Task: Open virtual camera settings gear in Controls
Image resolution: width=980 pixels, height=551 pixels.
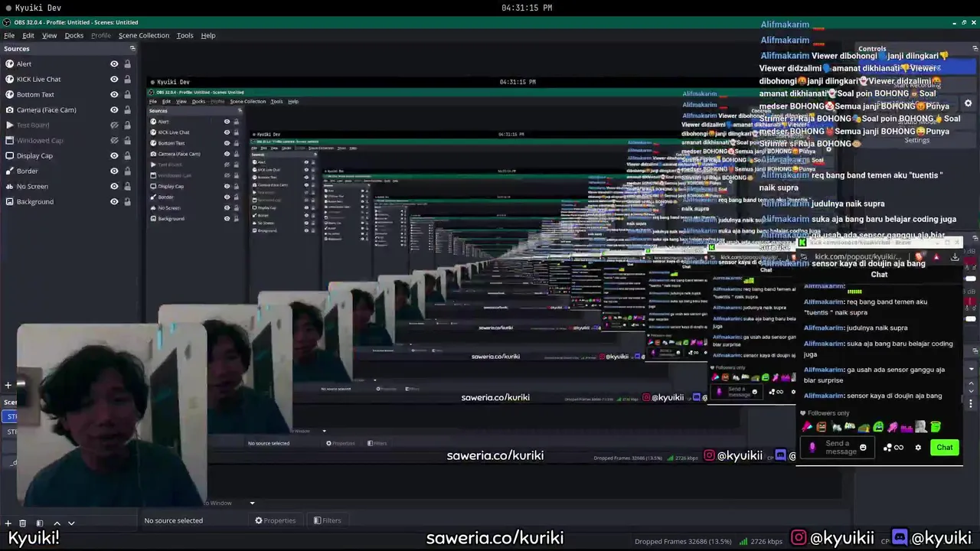Action: click(968, 103)
